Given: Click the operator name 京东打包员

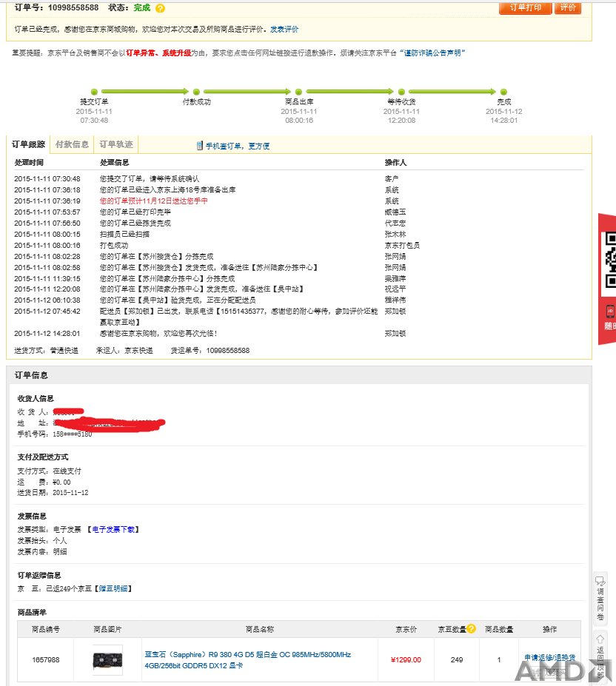Looking at the screenshot, I should tap(402, 246).
